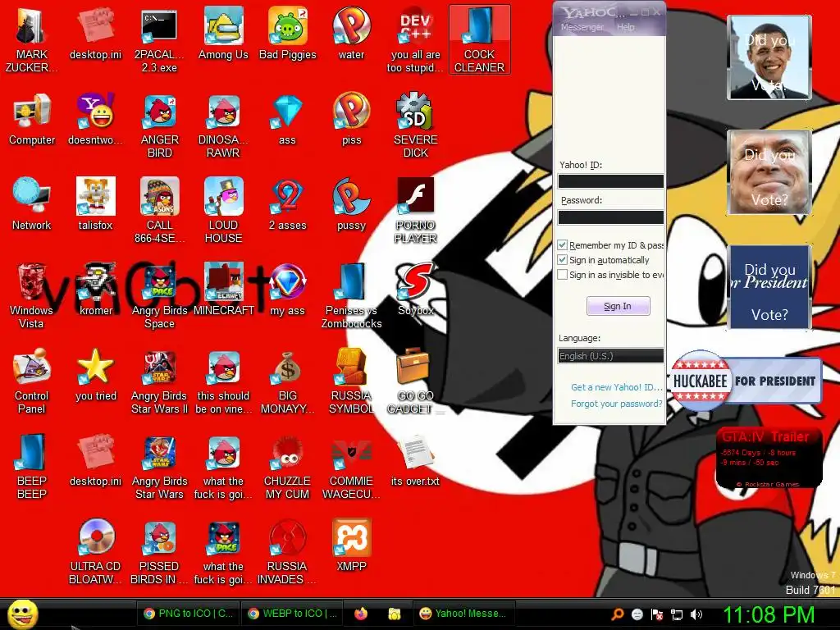
Task: Click the Huckabee For President gadget
Action: click(746, 381)
